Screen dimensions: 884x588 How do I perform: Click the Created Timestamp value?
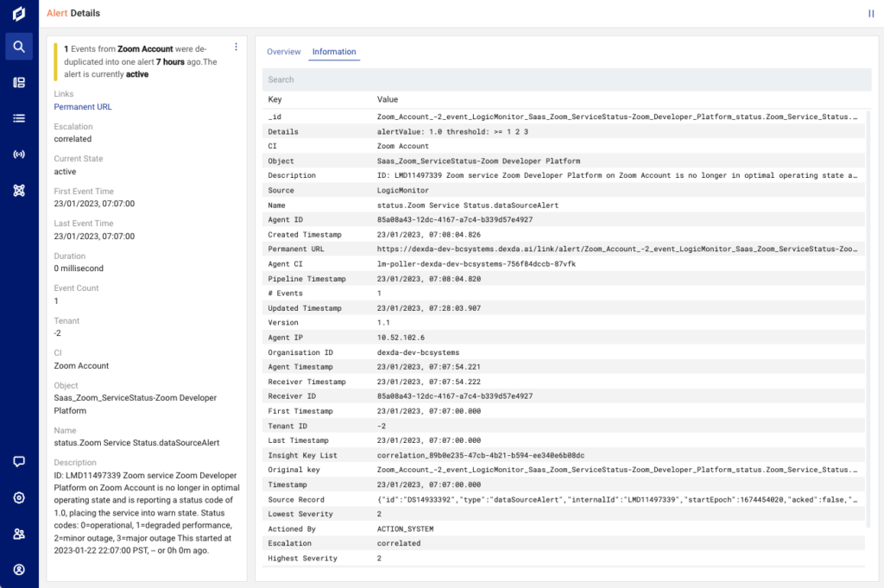point(429,235)
